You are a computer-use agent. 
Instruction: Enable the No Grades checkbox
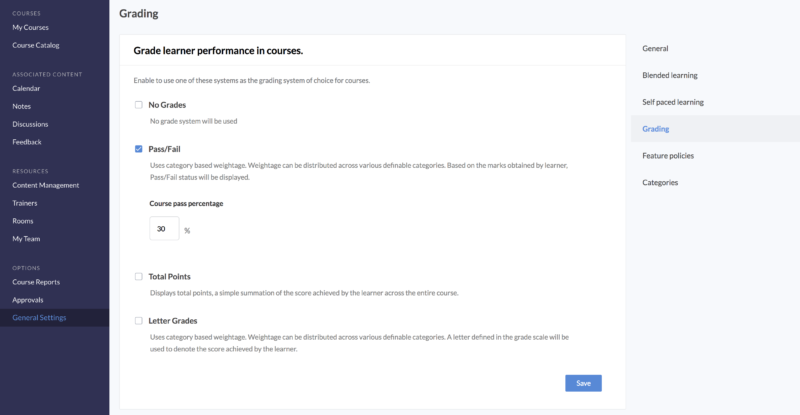coord(139,104)
